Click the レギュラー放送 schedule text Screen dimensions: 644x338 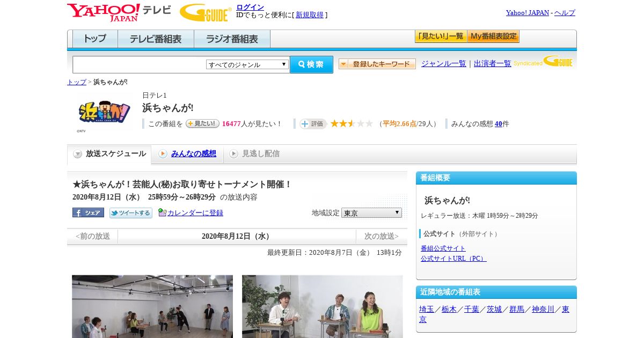(x=479, y=216)
